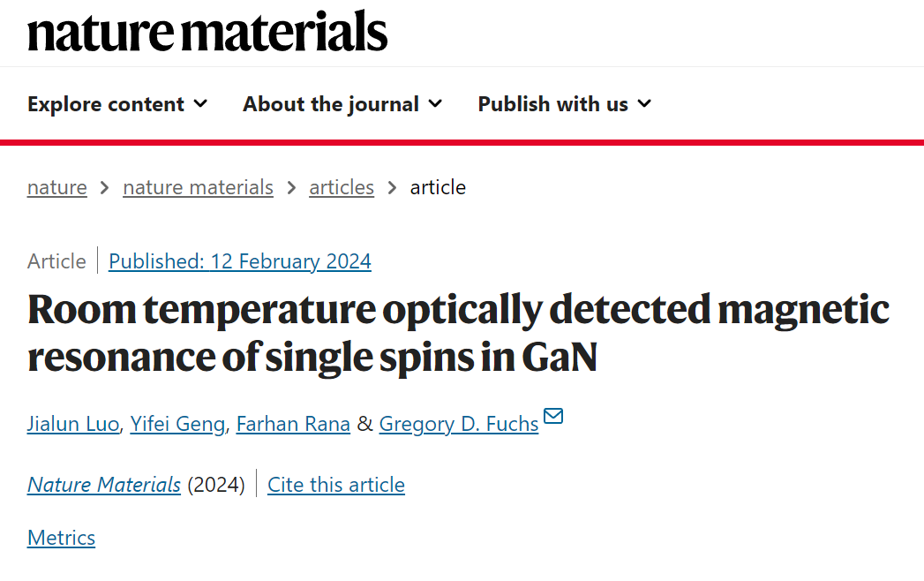This screenshot has width=924, height=581.
Task: Click the nature materials journal logo
Action: 207,31
